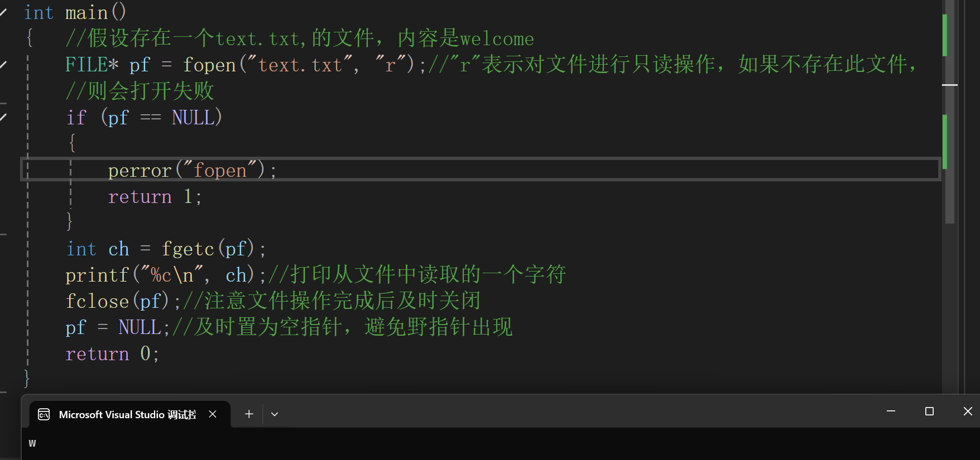Click return 1 inside the if block
The width and height of the screenshot is (980, 460).
tap(154, 196)
